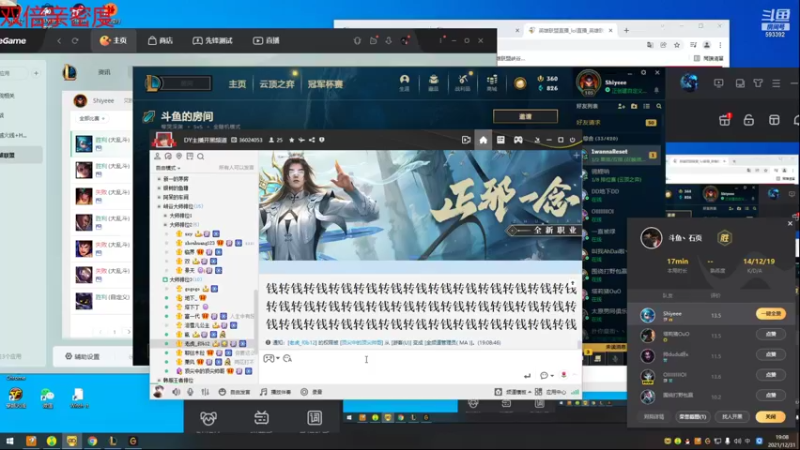
Task: Open the chat bubble options dropdown
Action: pos(546,376)
